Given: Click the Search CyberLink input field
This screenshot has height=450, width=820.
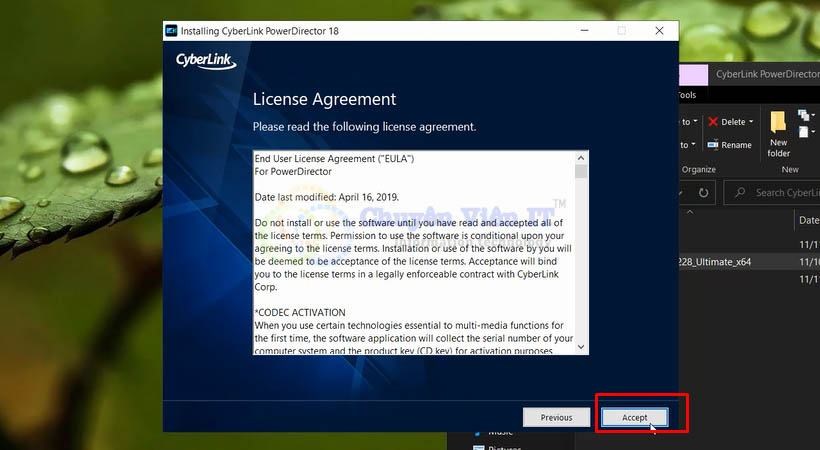Looking at the screenshot, I should click(x=787, y=192).
